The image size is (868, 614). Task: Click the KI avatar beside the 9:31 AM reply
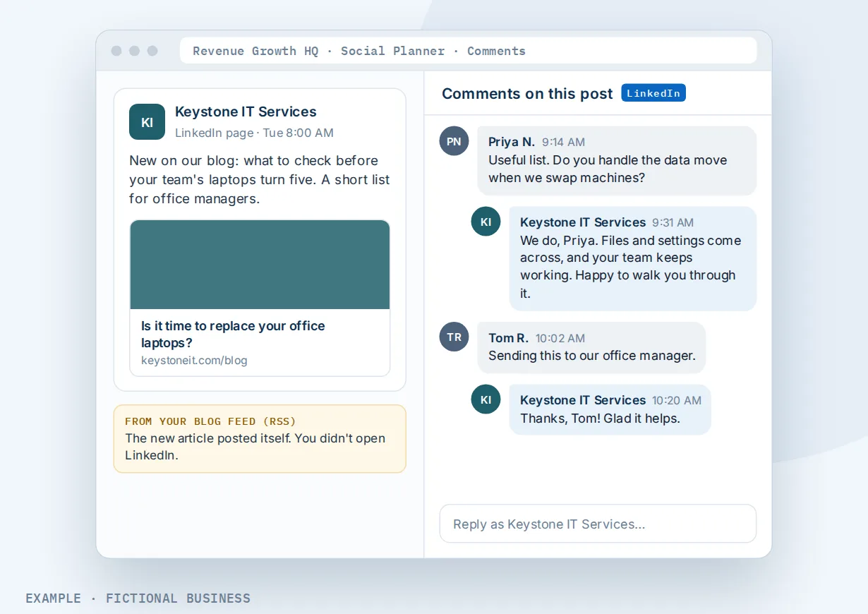tap(486, 222)
